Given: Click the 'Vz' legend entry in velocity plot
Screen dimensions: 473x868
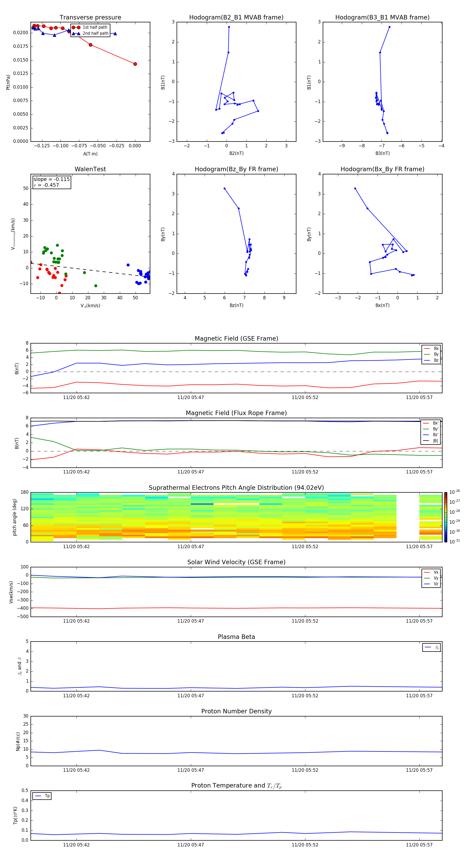Looking at the screenshot, I should point(431,584).
